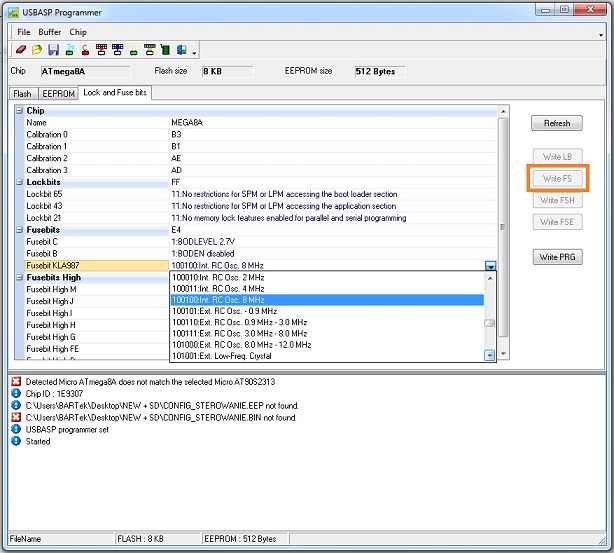Collapse the Fusebits High section
614x553 pixels.
[20, 278]
